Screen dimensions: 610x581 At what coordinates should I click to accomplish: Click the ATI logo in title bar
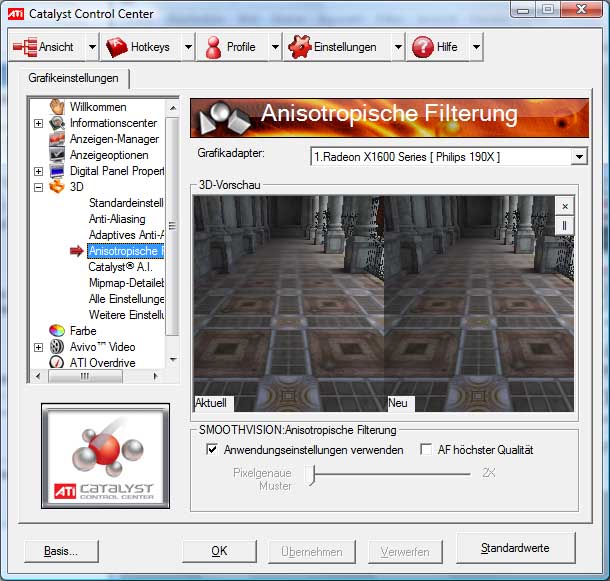point(16,14)
